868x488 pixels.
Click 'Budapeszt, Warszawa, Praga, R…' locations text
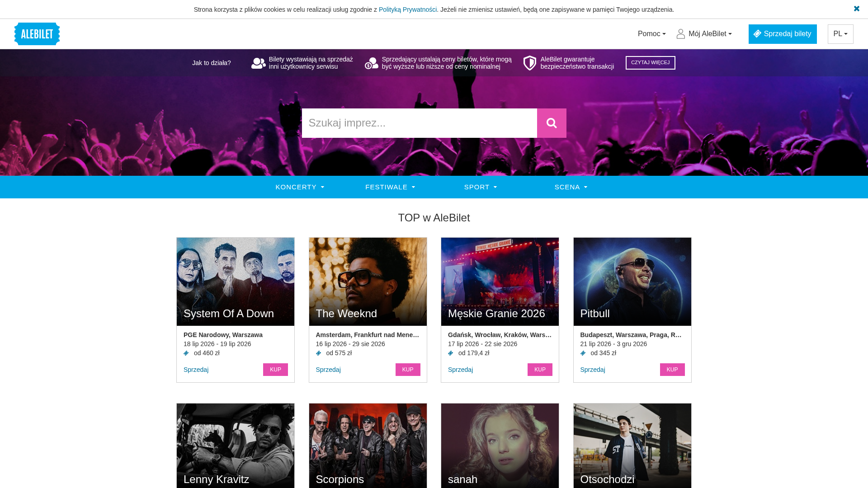(631, 335)
